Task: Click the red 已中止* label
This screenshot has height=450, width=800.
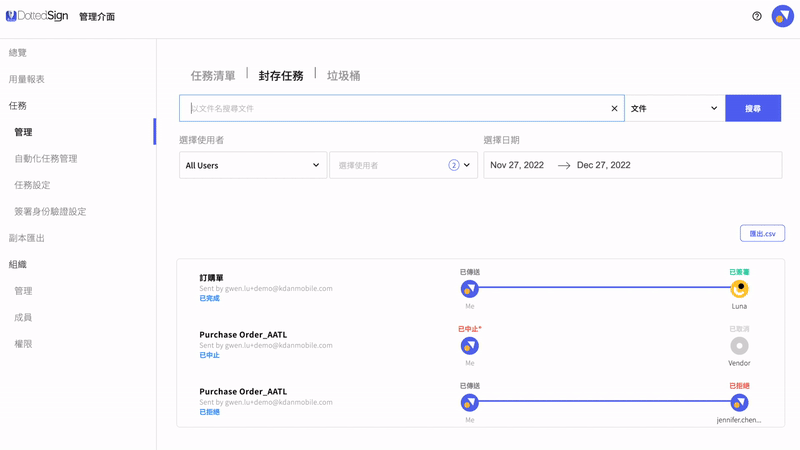Action: pyautogui.click(x=469, y=329)
